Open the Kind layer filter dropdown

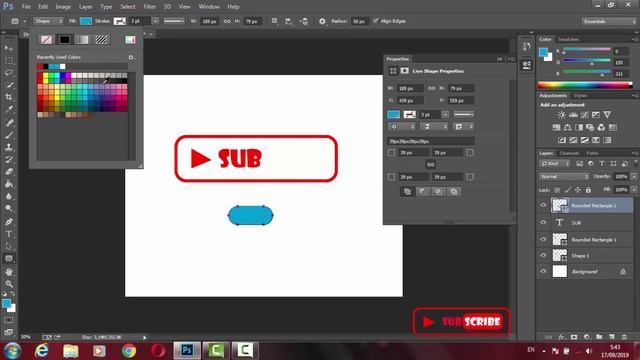tap(555, 164)
